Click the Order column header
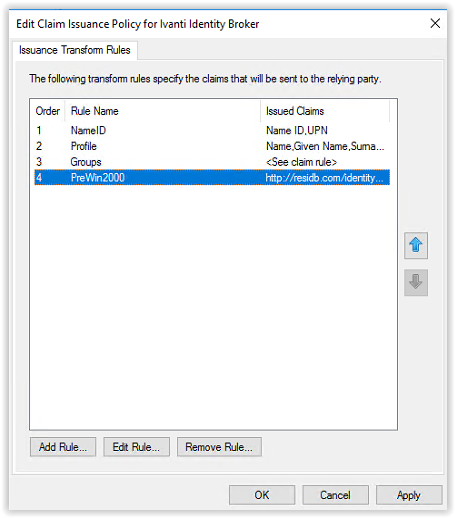Viewport: 455px width, 518px height. [x=48, y=111]
